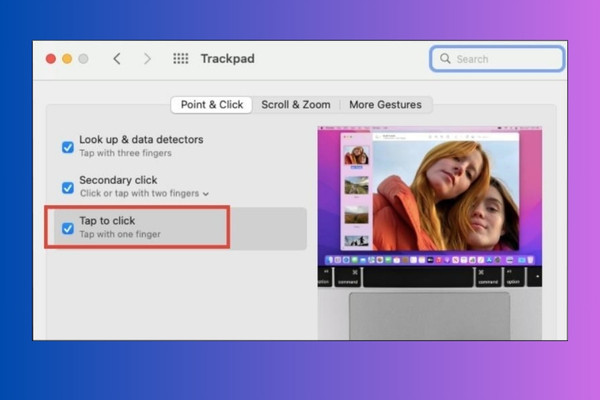Disable the Tap to click checkbox
The image size is (600, 400).
point(68,229)
